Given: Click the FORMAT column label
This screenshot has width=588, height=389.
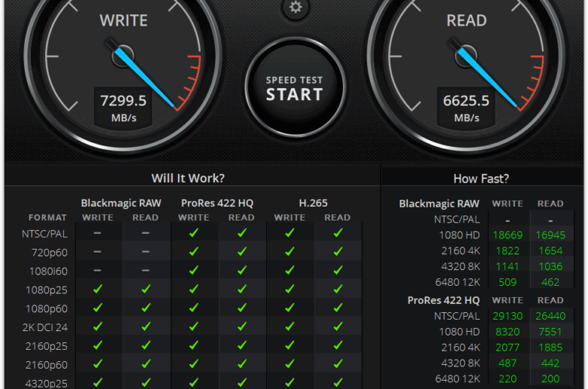Looking at the screenshot, I should coord(47,218).
